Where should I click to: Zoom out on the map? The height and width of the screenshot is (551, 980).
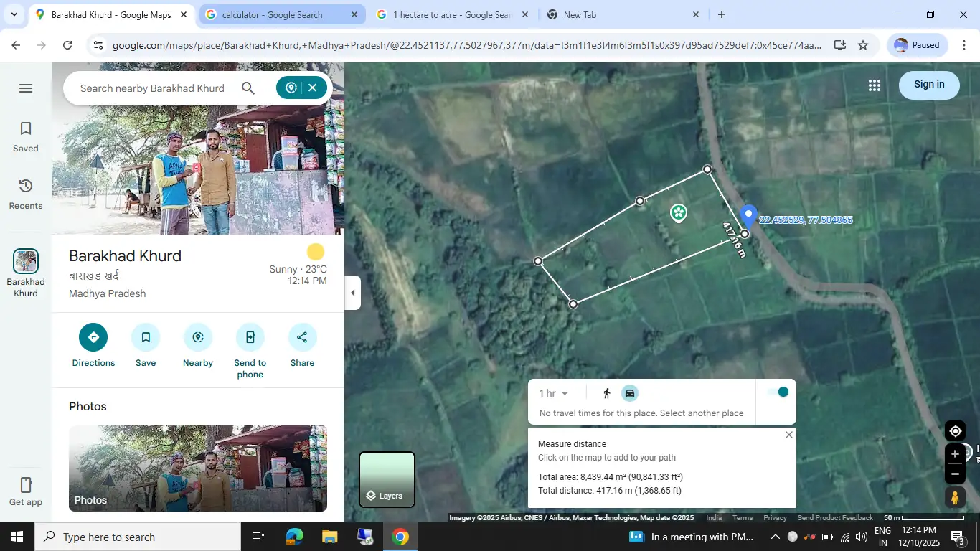pos(955,474)
